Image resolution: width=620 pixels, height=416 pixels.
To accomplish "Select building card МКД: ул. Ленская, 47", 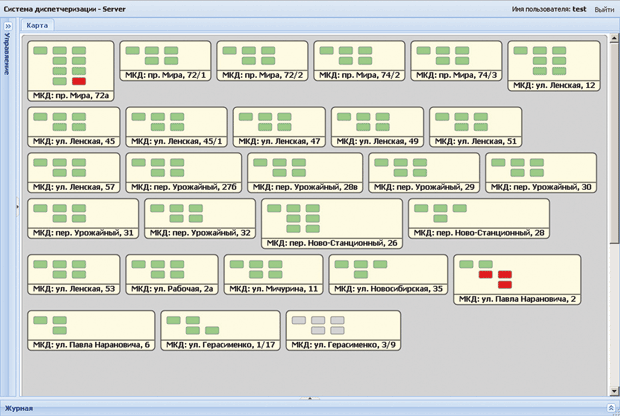I will (279, 127).
